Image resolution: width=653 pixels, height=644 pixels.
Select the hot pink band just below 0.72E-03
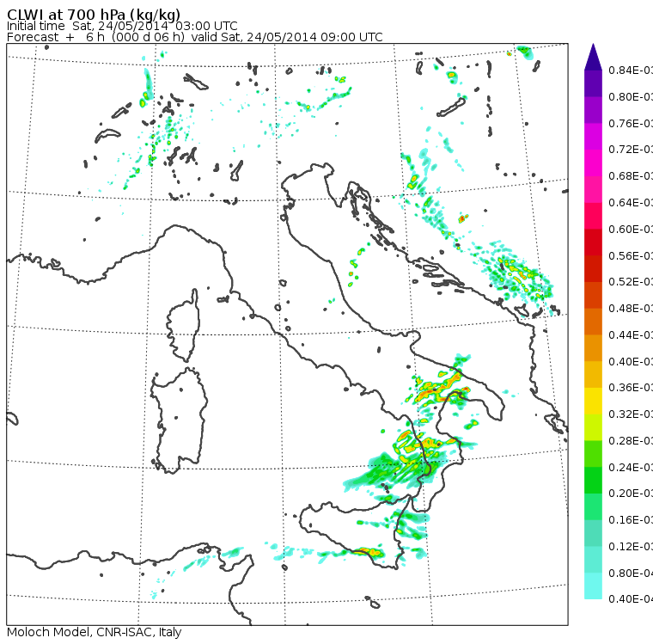tap(593, 163)
